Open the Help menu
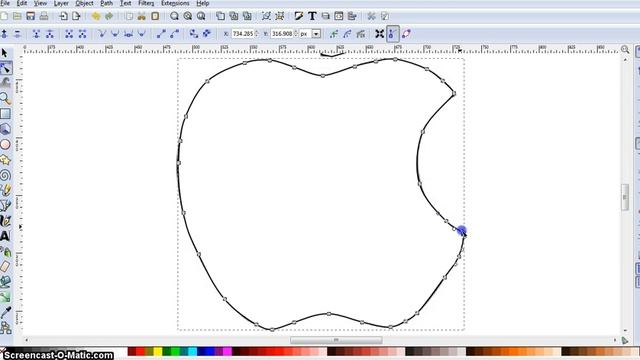Screen dimensions: 640x360 tap(203, 3)
